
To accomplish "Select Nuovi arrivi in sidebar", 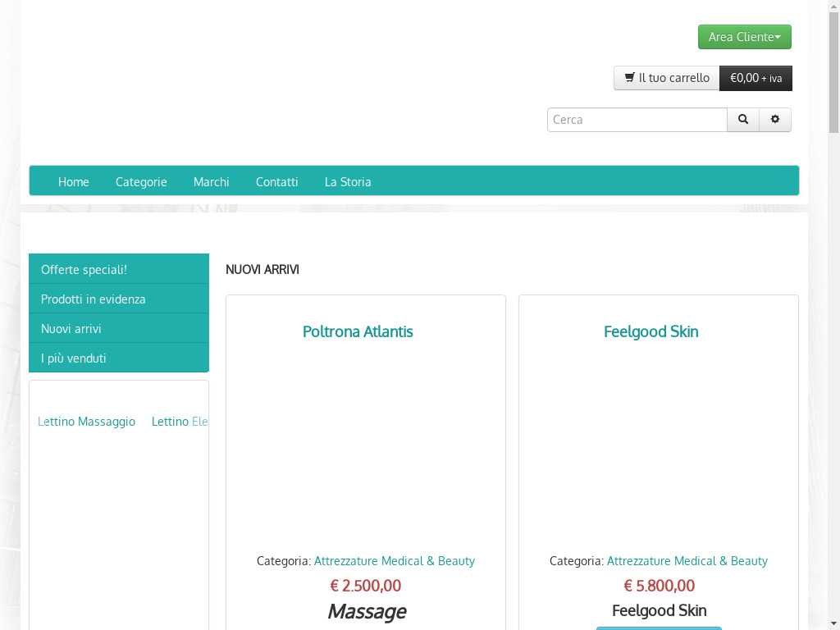I will [119, 328].
